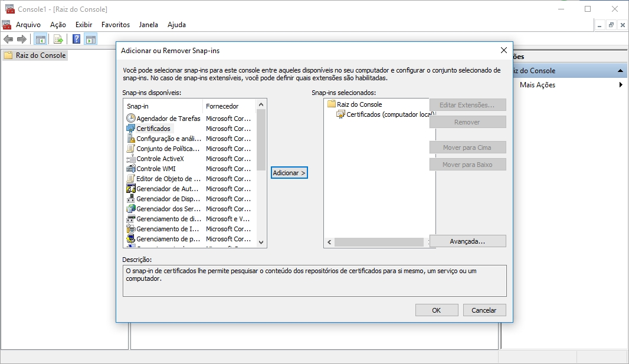Open the Exibir menu
The width and height of the screenshot is (629, 364).
coord(84,24)
